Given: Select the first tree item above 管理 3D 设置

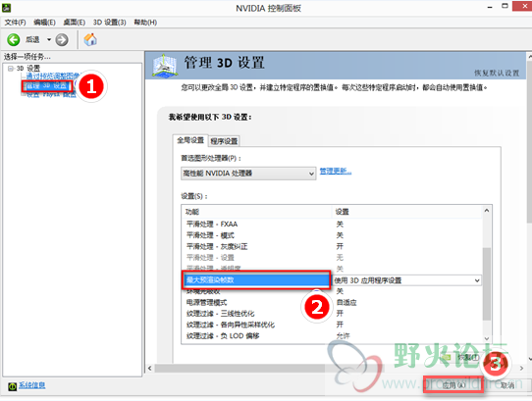Looking at the screenshot, I should tap(53, 76).
